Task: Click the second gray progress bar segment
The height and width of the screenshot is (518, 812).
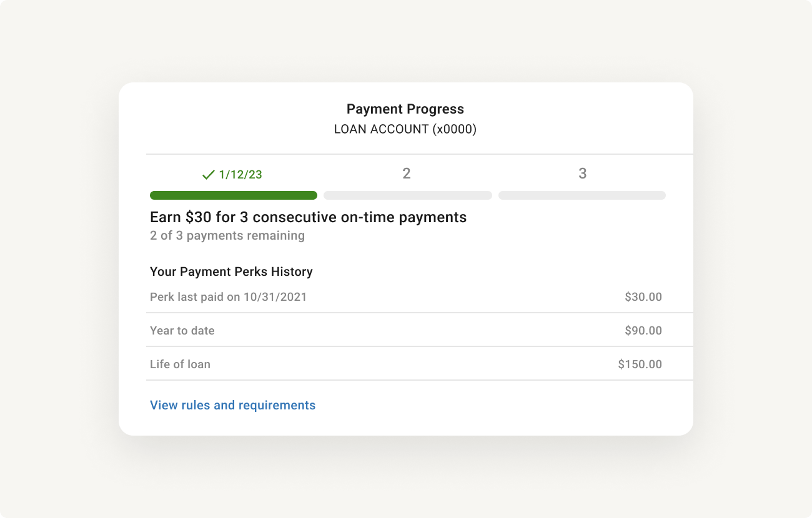Action: (x=407, y=195)
